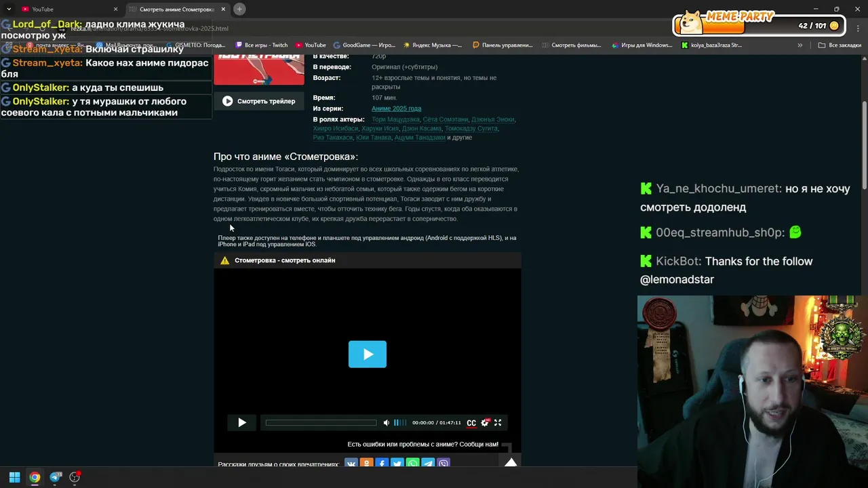
Task: Open the Аниме 2025 года link
Action: click(x=396, y=108)
